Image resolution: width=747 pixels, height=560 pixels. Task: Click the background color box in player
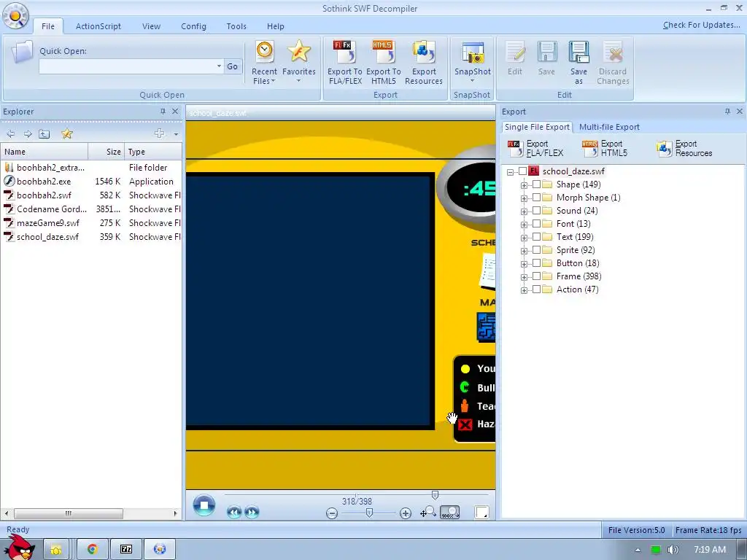pos(481,513)
